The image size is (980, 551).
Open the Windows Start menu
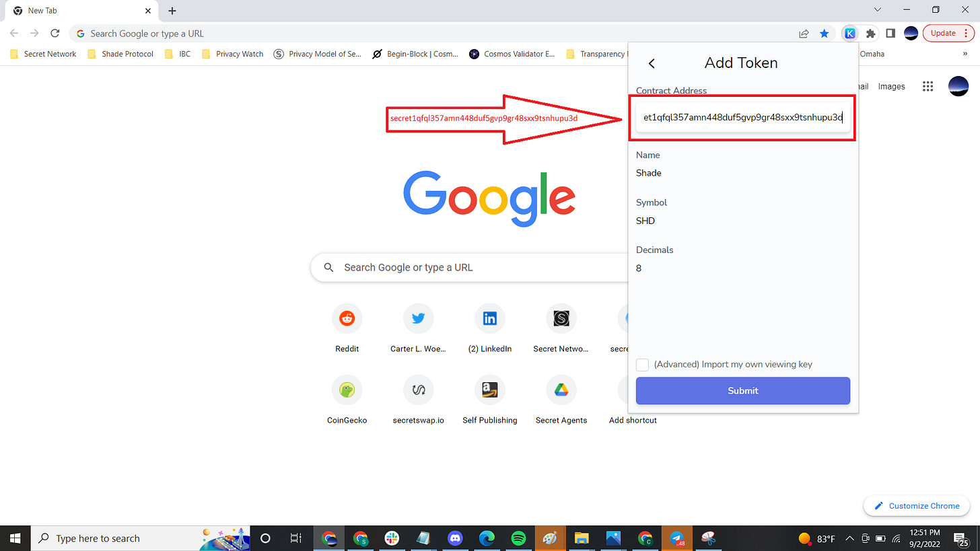pos(15,538)
